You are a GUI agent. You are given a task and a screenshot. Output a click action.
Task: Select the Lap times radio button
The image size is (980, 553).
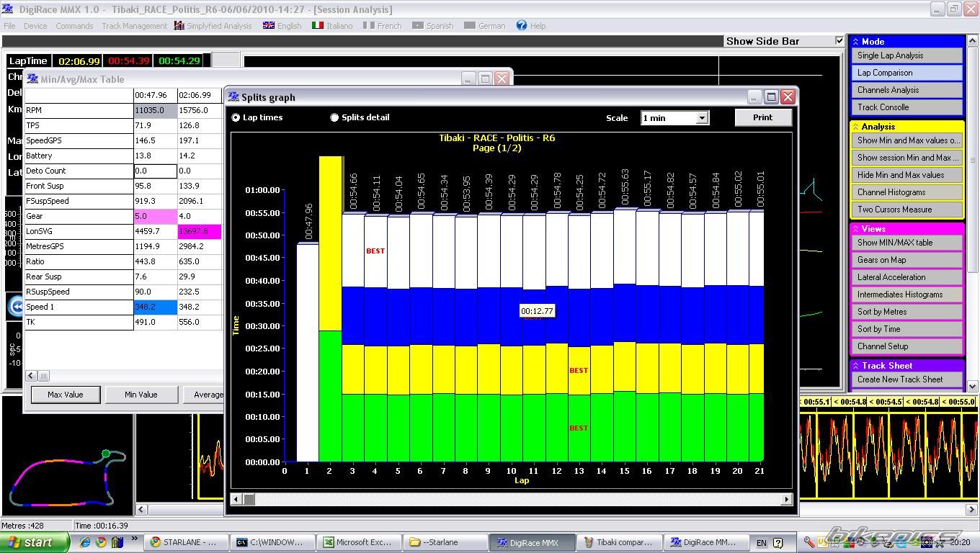(x=236, y=117)
